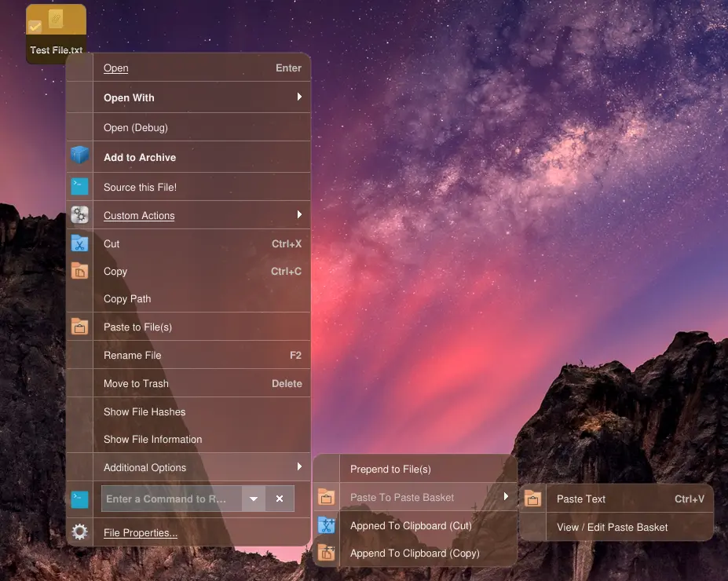Click the clipboard icon beside Paste to File(s)
The width and height of the screenshot is (728, 581).
pyautogui.click(x=79, y=327)
